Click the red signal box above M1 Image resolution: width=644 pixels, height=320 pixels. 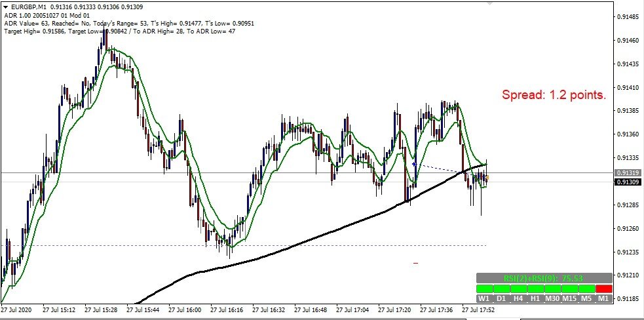[x=604, y=289]
